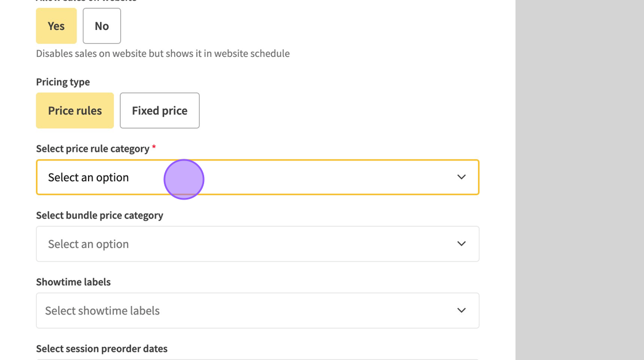Click the 'Pricing type' section label
The image size is (644, 360).
[63, 82]
